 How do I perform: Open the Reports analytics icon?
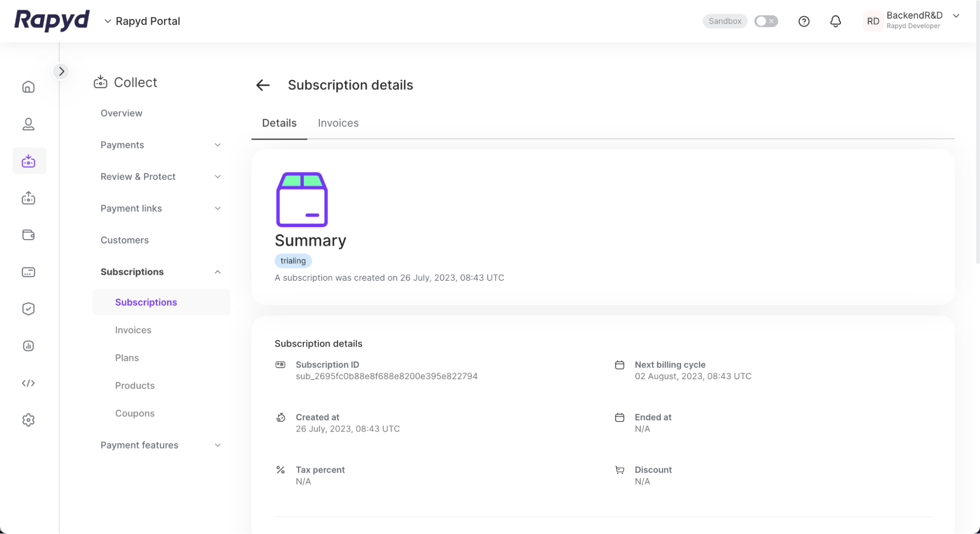(28, 346)
